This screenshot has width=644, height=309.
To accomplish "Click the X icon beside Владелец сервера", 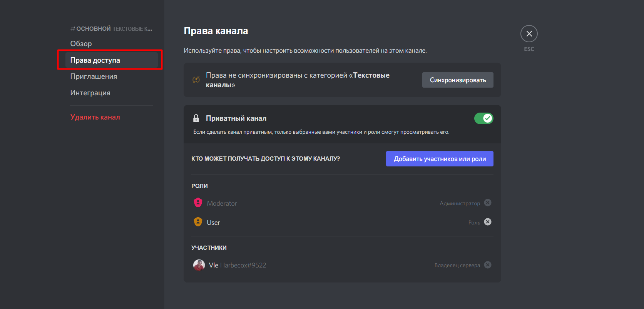I will click(488, 265).
